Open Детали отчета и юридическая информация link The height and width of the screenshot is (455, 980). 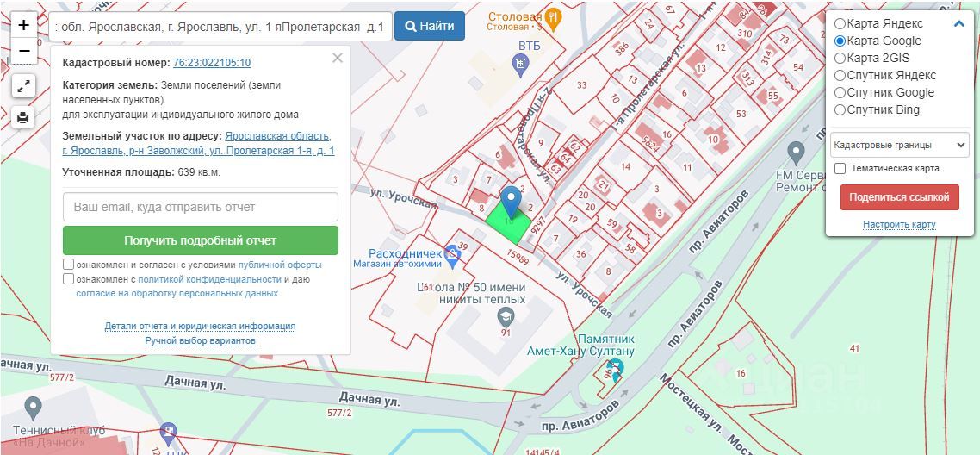pos(200,326)
